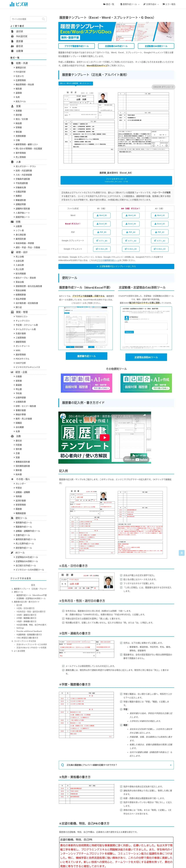186x868 pixels.
Task: Open 求人ポスター・チラシ sidebar link
Action: [x=26, y=167]
